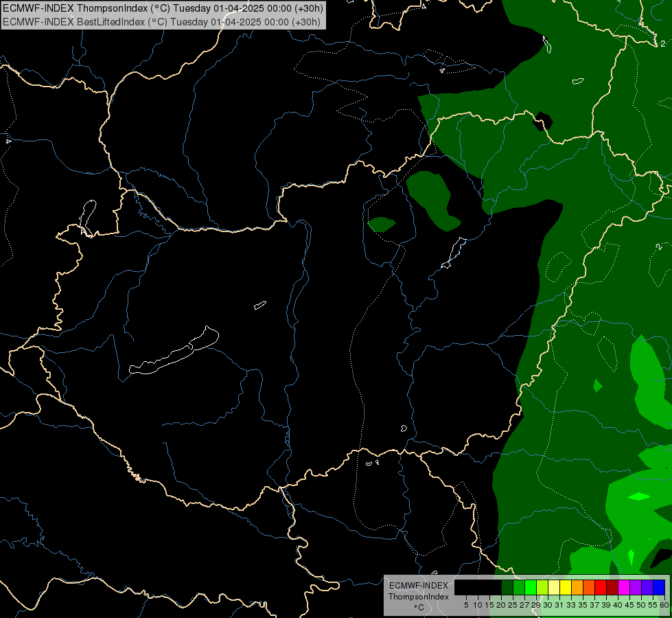Viewport: 672px width, 618px height.
Task: Click the legend tick value "37"
Action: coord(594,605)
